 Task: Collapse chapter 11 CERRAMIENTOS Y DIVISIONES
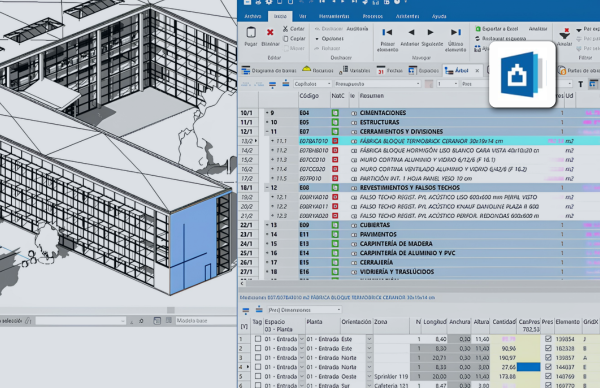pos(267,132)
